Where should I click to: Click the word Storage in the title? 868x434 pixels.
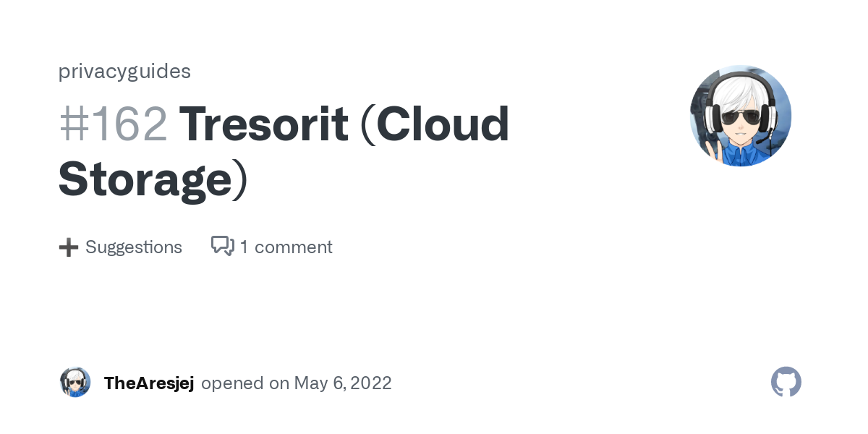point(145,180)
